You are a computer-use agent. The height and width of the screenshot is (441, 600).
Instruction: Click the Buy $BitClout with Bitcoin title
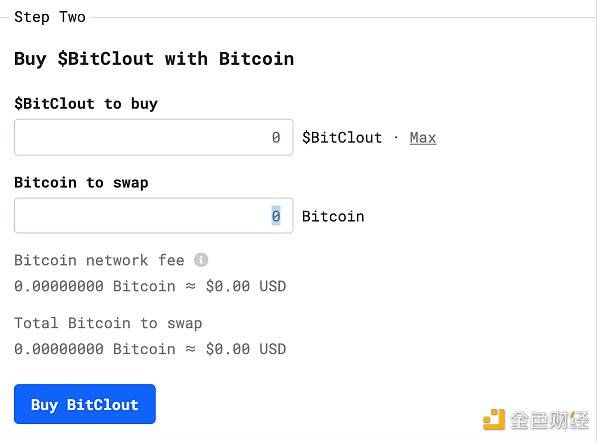pyautogui.click(x=154, y=59)
